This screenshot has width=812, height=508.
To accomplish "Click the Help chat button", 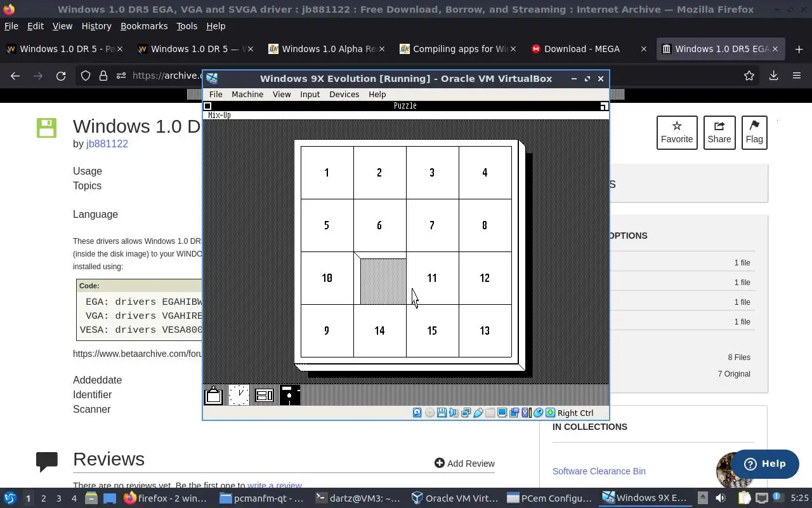I will point(764,464).
